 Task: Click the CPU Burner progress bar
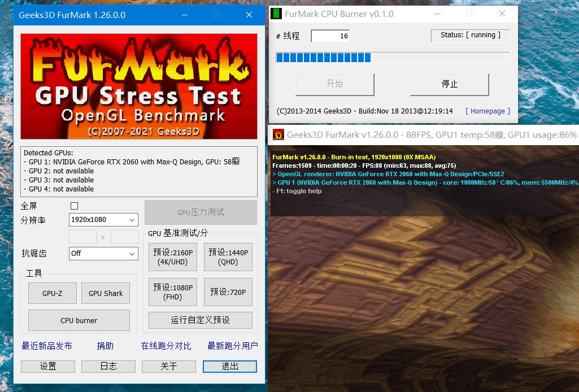coord(392,57)
